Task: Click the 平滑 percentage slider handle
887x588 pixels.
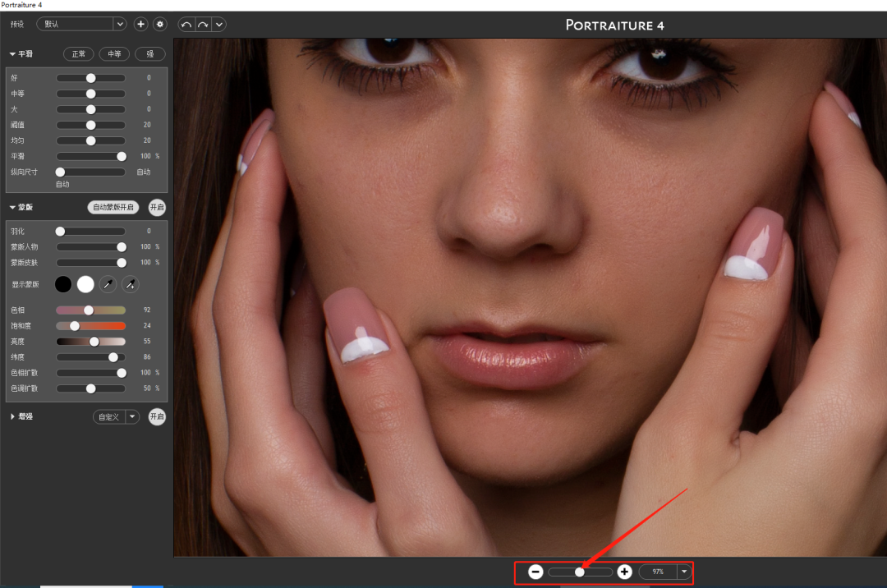Action: pyautogui.click(x=121, y=156)
